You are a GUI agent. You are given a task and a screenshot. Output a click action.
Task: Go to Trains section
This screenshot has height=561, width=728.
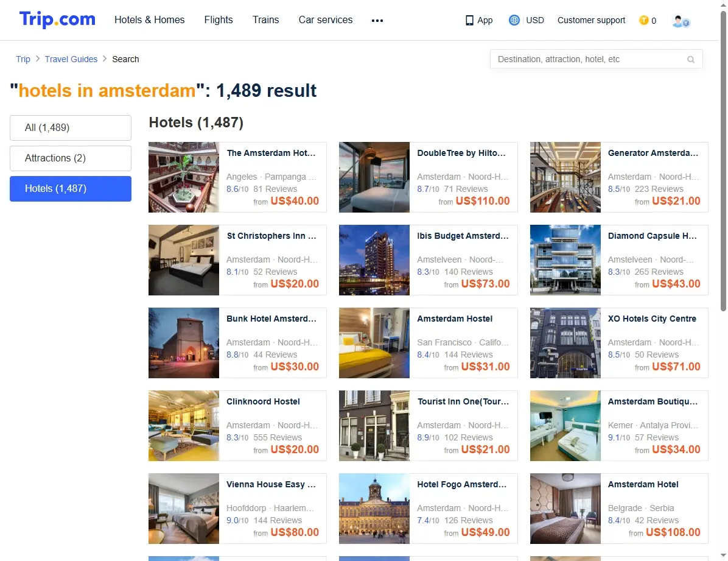(x=265, y=20)
